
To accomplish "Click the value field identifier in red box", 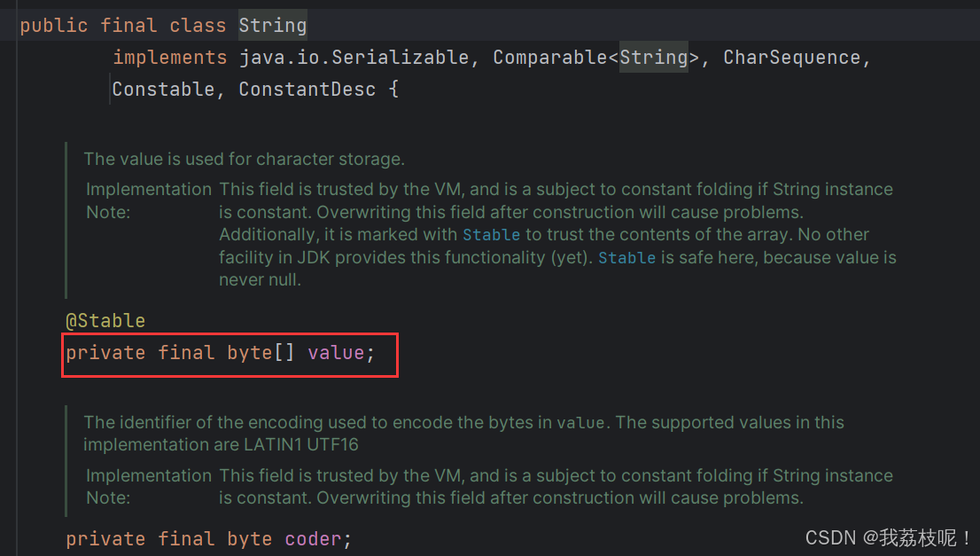I will click(336, 353).
